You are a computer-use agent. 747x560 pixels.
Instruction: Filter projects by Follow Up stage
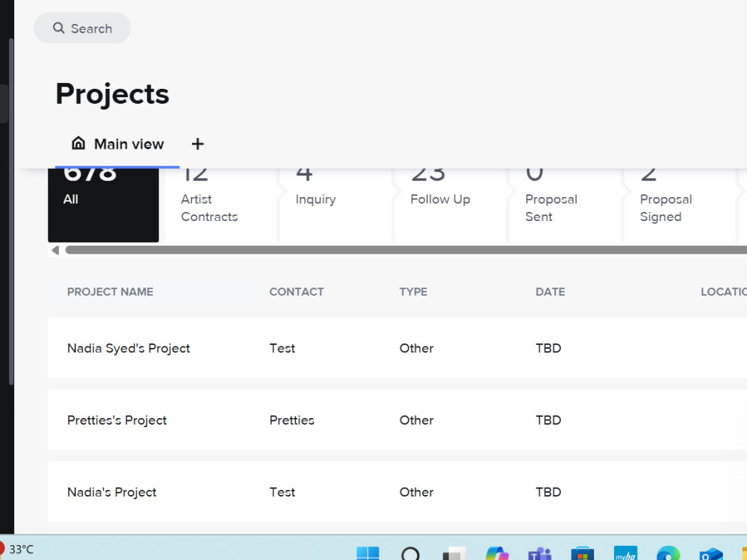(x=450, y=205)
